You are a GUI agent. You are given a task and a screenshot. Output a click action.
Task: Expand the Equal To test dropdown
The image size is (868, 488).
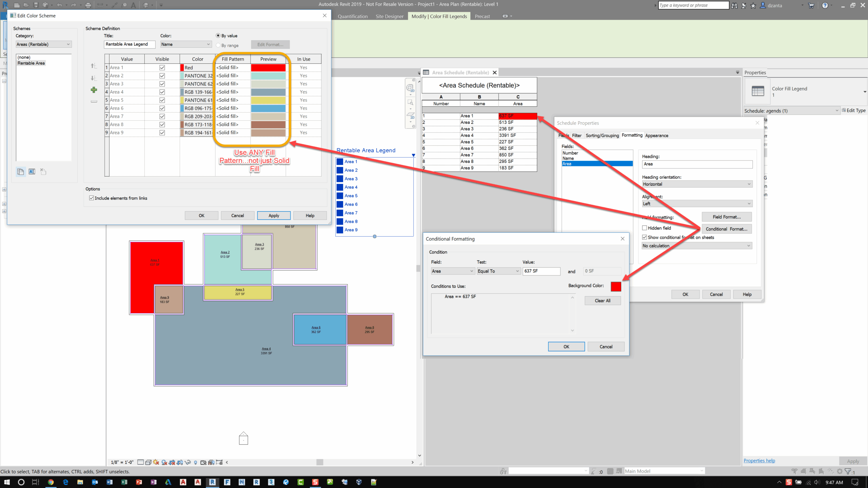click(x=498, y=271)
